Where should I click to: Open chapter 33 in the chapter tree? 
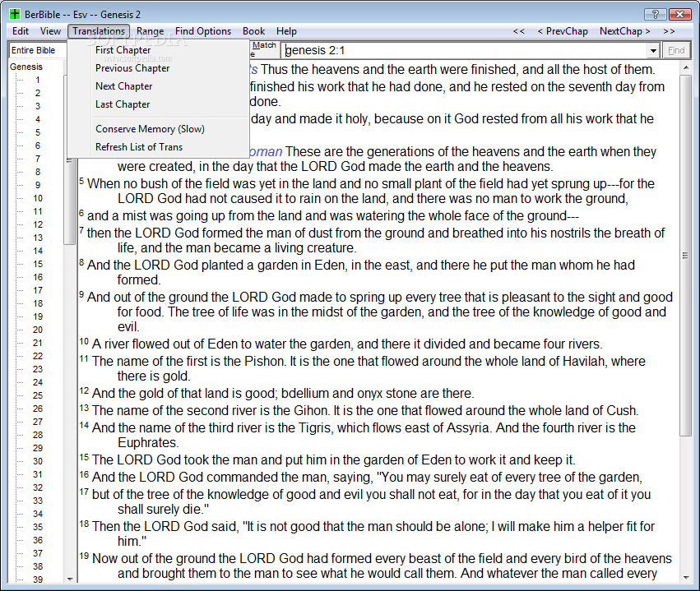point(38,501)
